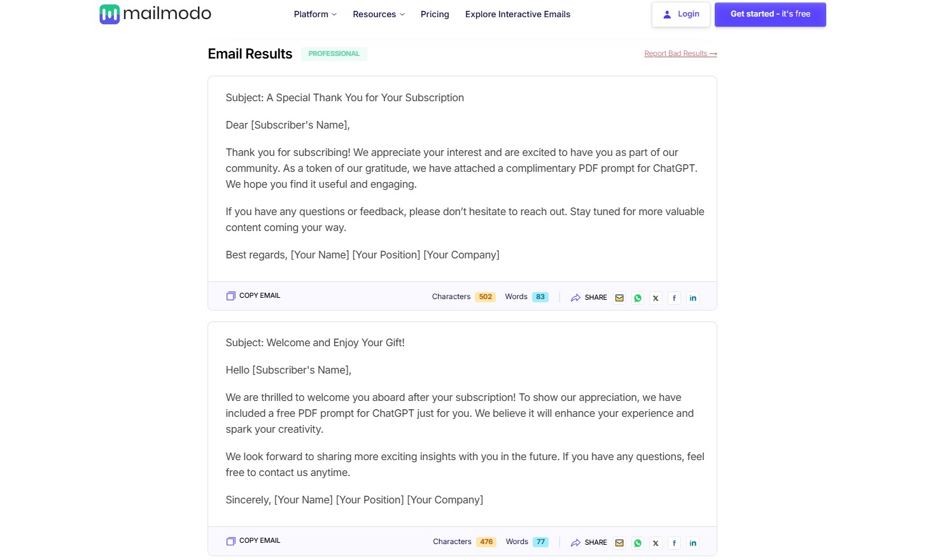
Task: Share second email on Facebook
Action: pos(674,543)
